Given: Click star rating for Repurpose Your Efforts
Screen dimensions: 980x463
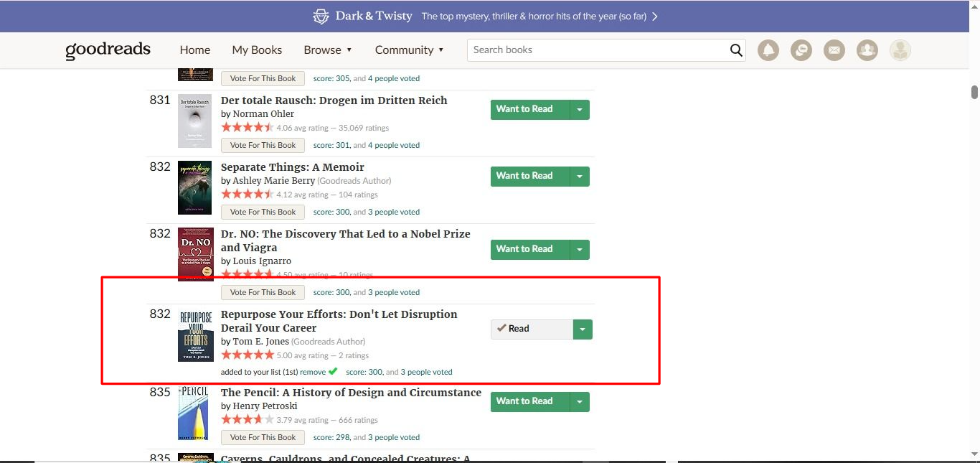Looking at the screenshot, I should [248, 355].
